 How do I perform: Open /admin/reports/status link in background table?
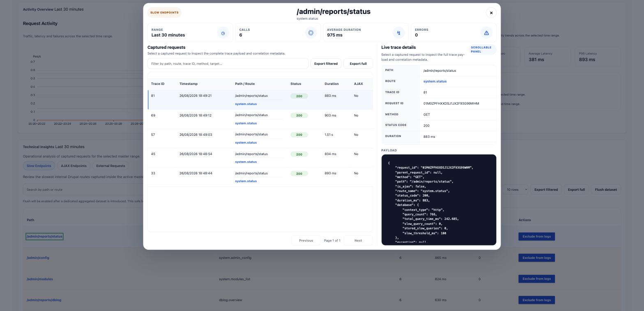click(x=44, y=236)
